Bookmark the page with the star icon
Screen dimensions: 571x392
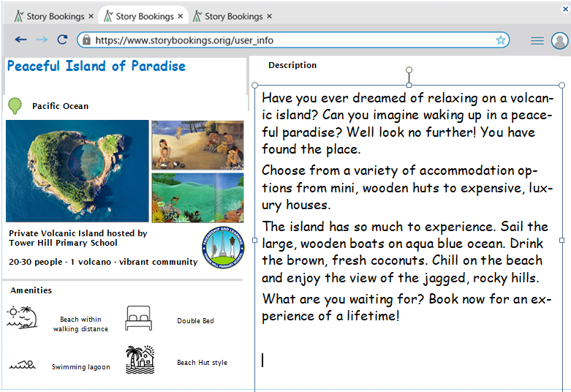501,39
